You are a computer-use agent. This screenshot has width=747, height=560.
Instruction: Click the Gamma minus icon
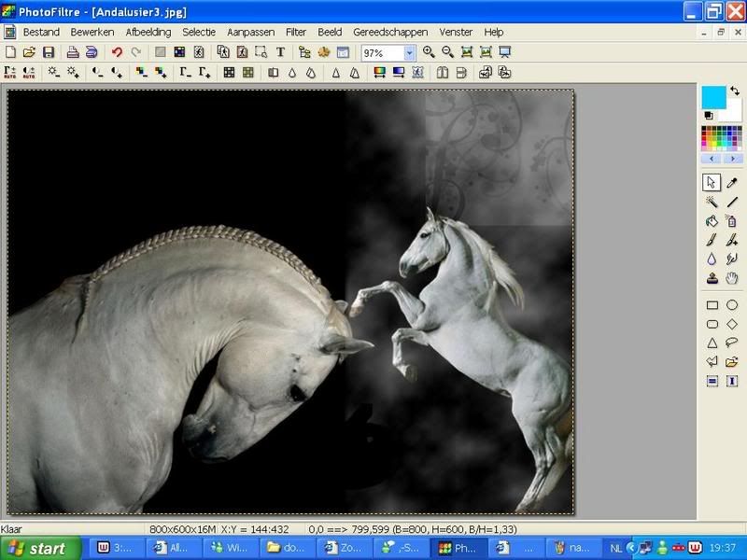point(185,73)
